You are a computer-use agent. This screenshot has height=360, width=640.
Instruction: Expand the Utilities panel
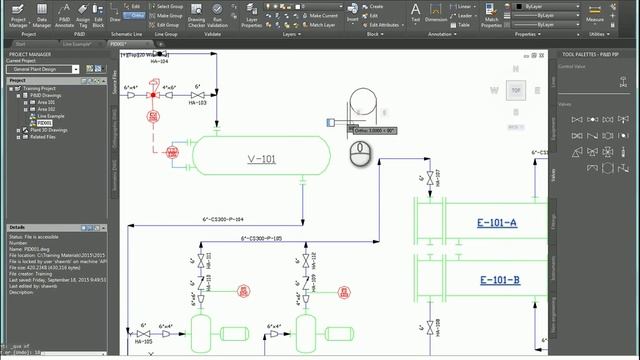pyautogui.click(x=599, y=34)
